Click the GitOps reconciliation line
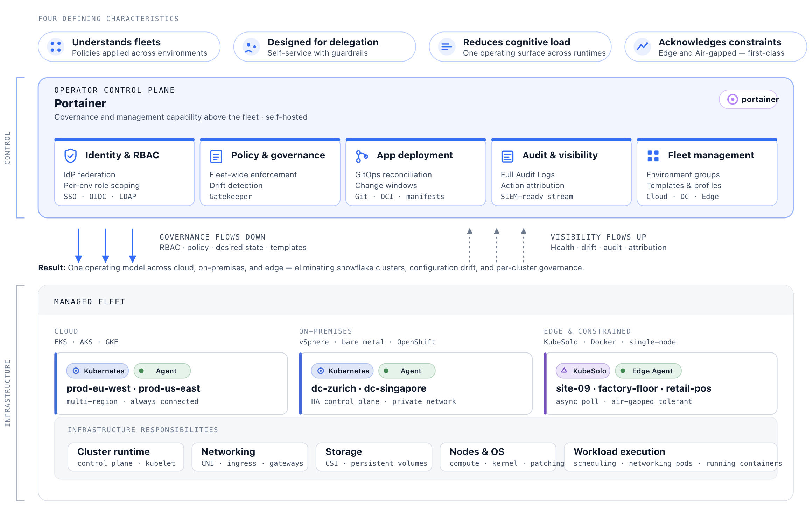 tap(393, 174)
